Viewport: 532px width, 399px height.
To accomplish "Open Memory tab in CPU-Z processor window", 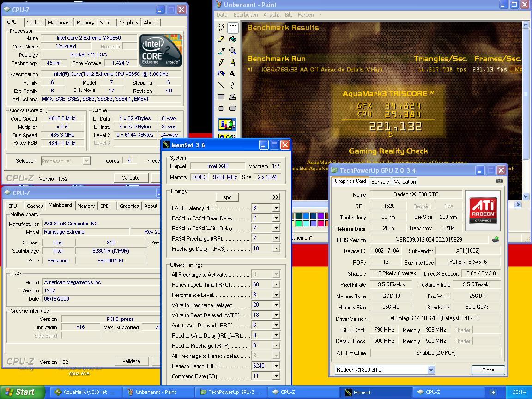I will [x=85, y=22].
